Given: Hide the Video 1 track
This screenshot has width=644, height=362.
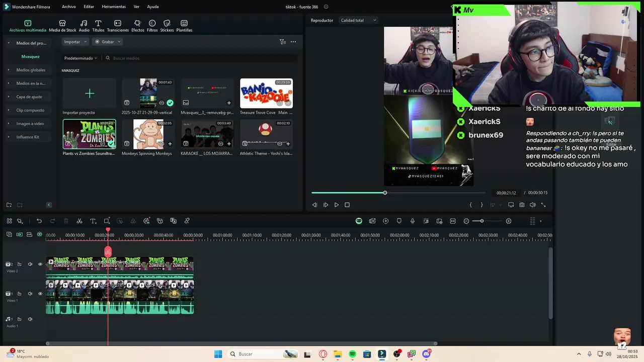Looking at the screenshot, I should [x=40, y=294].
